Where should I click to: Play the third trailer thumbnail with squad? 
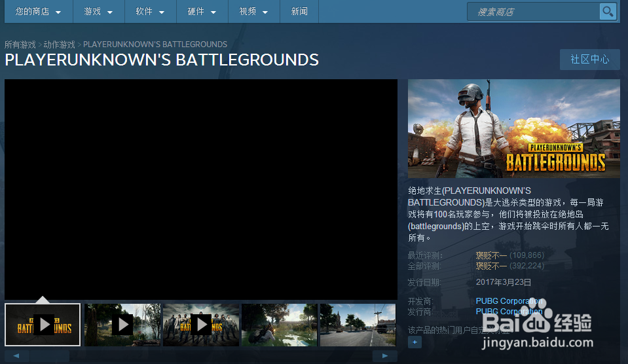coord(201,325)
